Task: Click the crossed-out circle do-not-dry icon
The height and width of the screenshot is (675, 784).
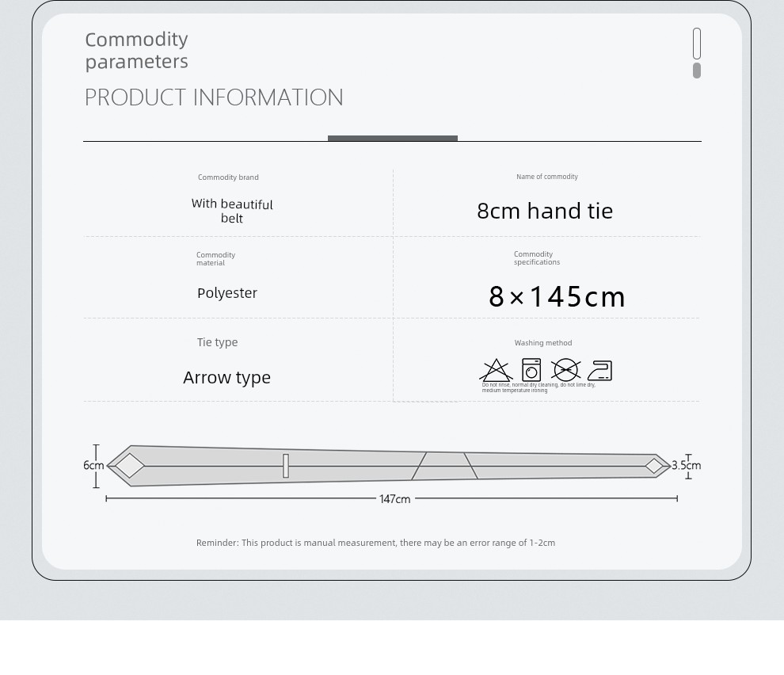Action: click(x=565, y=370)
